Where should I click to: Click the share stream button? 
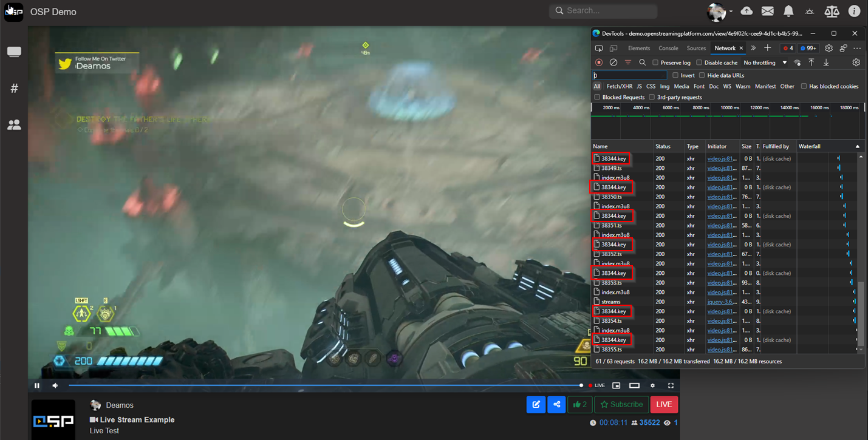pos(556,405)
